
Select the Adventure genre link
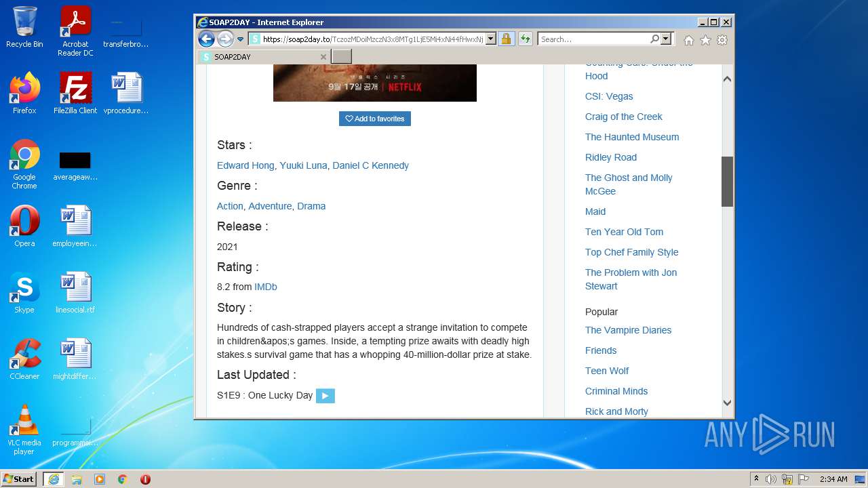(x=270, y=206)
